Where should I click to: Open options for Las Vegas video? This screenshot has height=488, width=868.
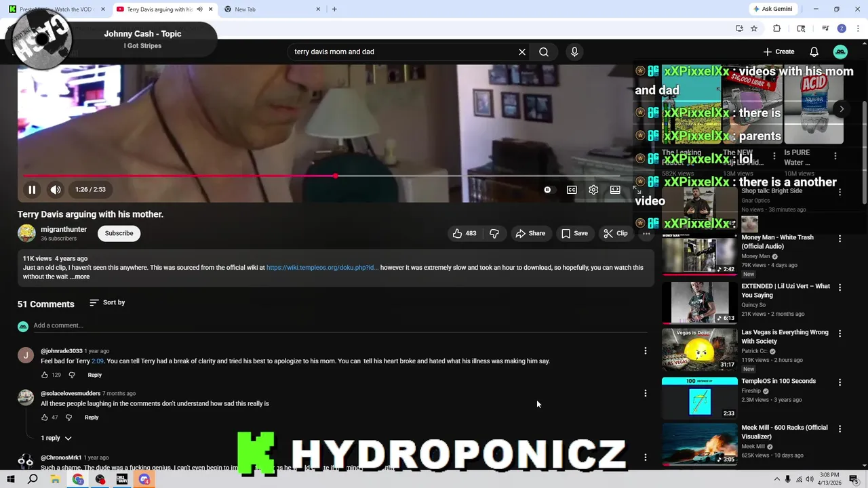point(840,333)
